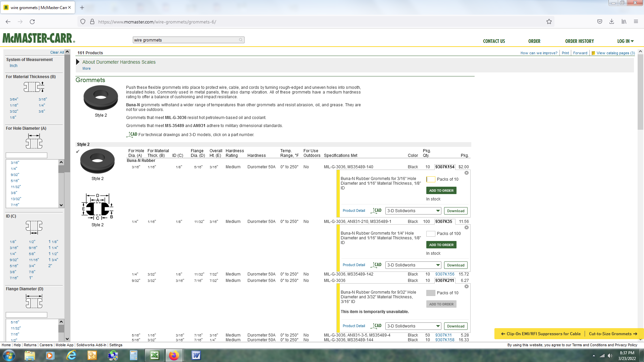The image size is (644, 362).
Task: Open ORDER page
Action: (534, 41)
